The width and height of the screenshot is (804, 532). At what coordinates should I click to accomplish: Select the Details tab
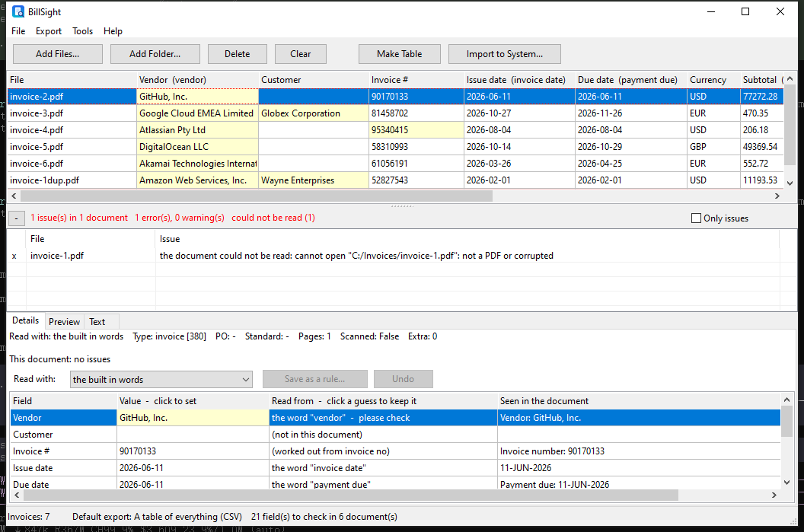pos(26,320)
